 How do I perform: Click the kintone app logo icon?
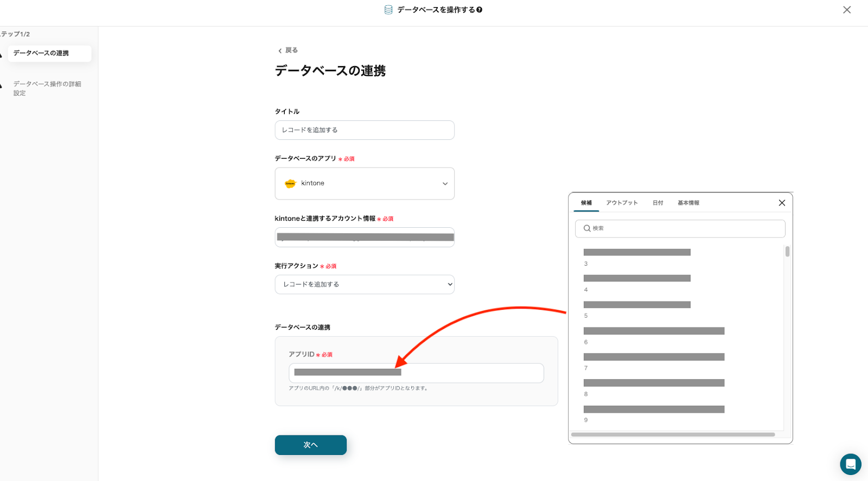[290, 183]
